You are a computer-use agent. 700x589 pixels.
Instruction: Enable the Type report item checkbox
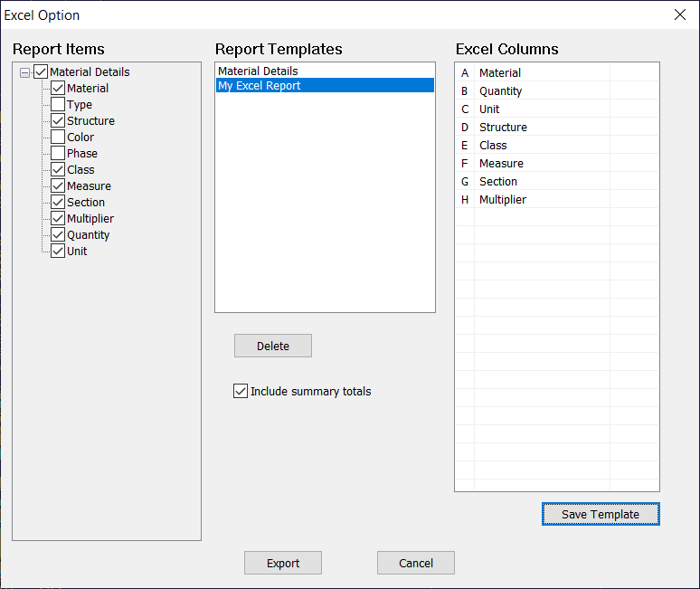click(x=58, y=104)
